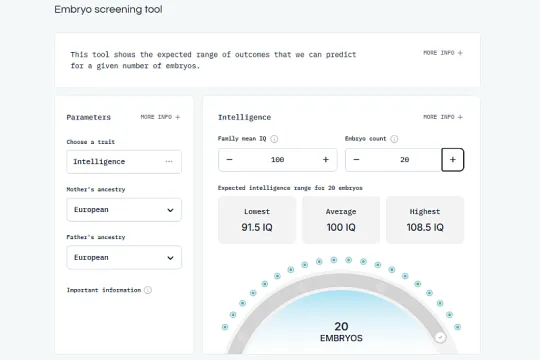Expand More Info in the Parameters panel
This screenshot has width=540, height=360.
[x=160, y=117]
